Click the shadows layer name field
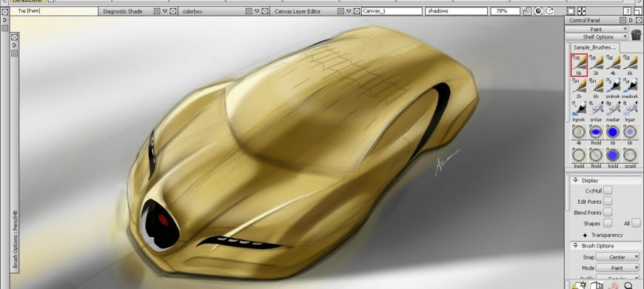Screen dimensions: 644x289 tap(456, 11)
